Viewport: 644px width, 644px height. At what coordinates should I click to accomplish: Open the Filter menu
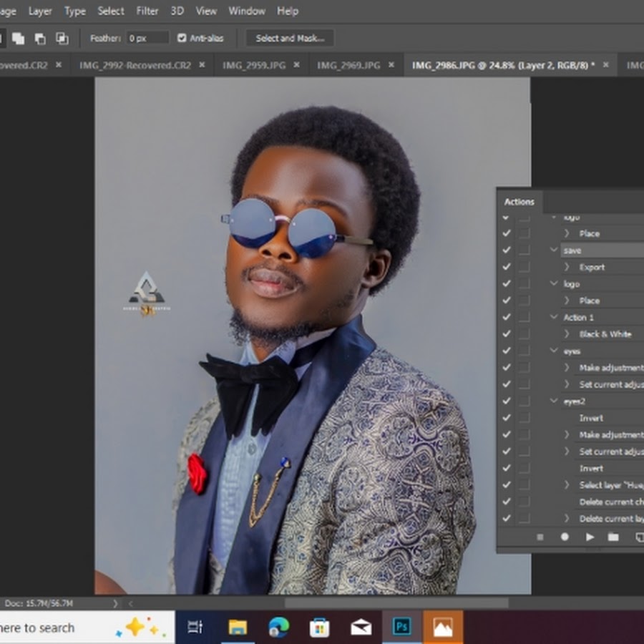(x=147, y=11)
